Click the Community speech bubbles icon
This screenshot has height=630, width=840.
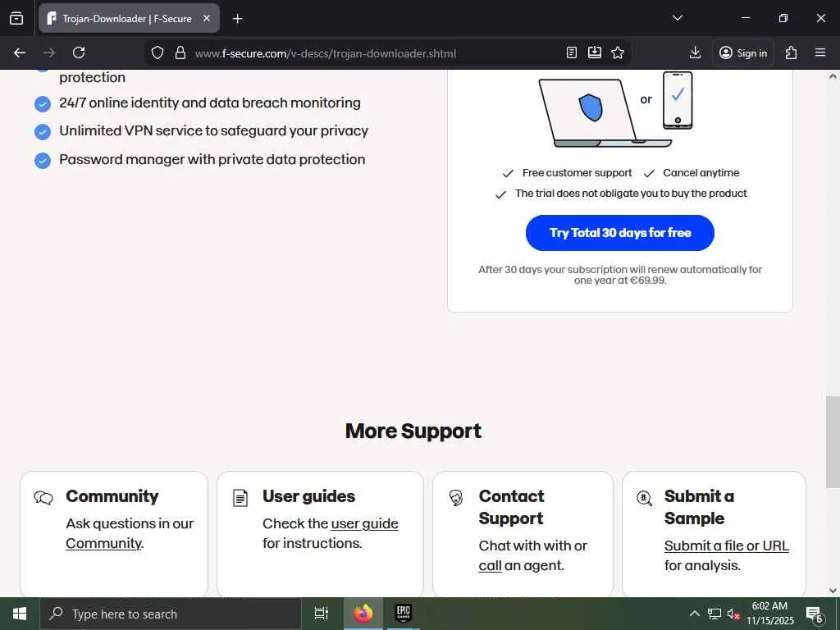[43, 498]
